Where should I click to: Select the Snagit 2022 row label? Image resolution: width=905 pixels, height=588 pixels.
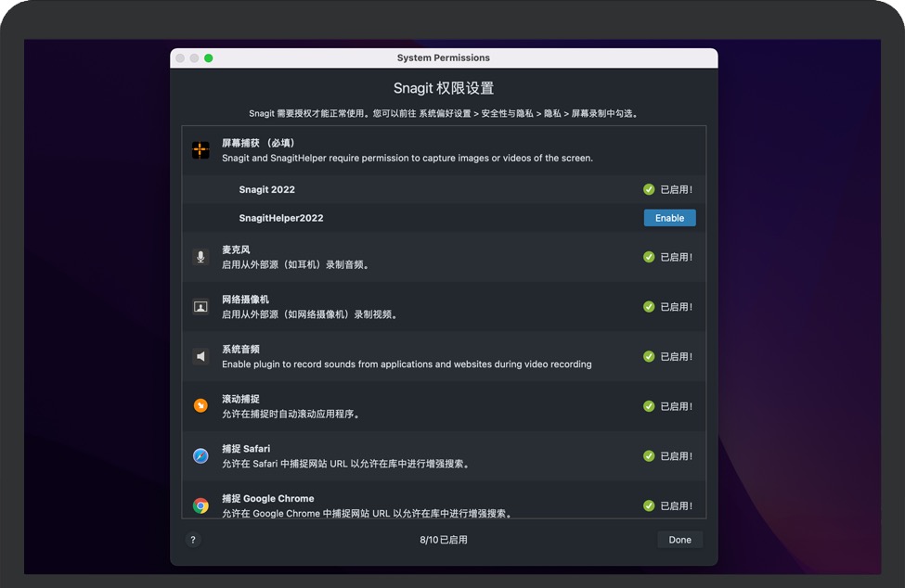(x=266, y=189)
